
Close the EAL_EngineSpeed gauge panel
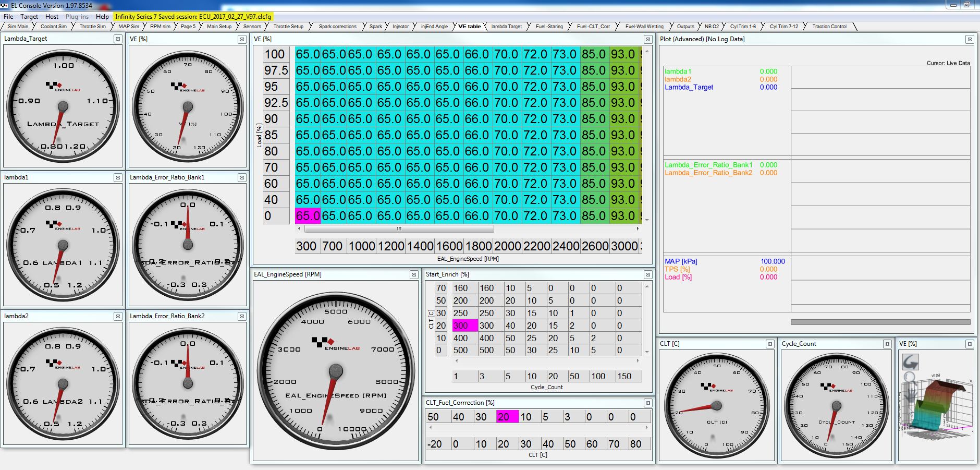pos(414,275)
